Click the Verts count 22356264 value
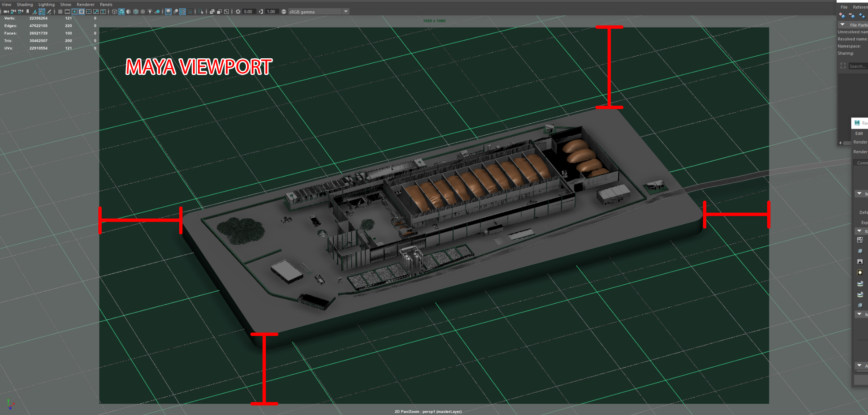The height and width of the screenshot is (415, 868). pyautogui.click(x=38, y=18)
